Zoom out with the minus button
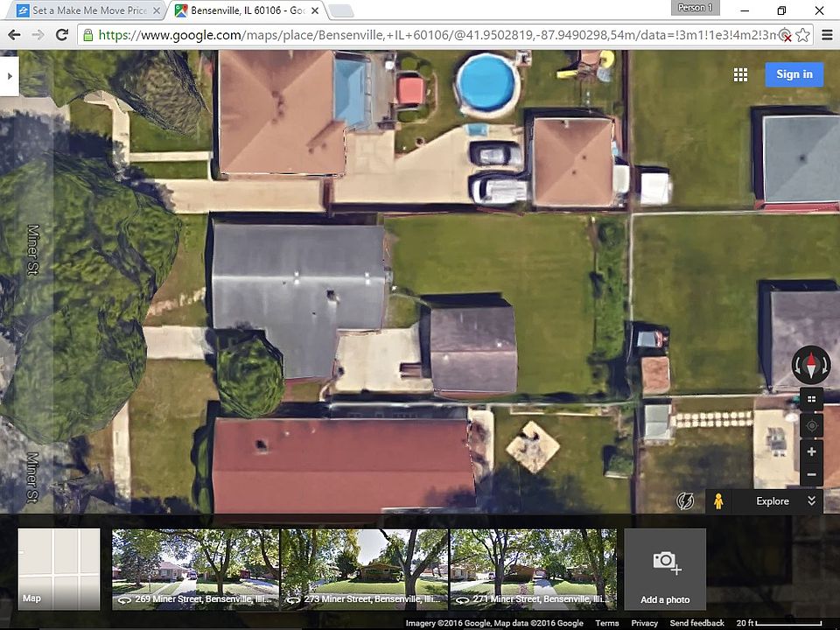 pos(812,474)
